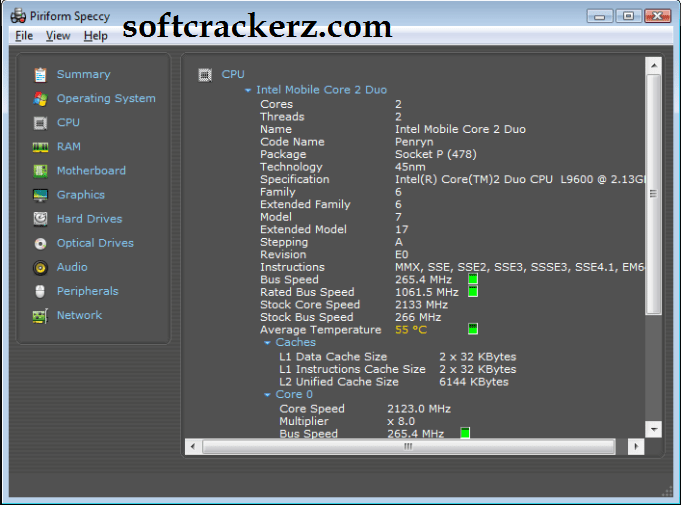The width and height of the screenshot is (681, 505).
Task: Open the Network section
Action: (80, 315)
